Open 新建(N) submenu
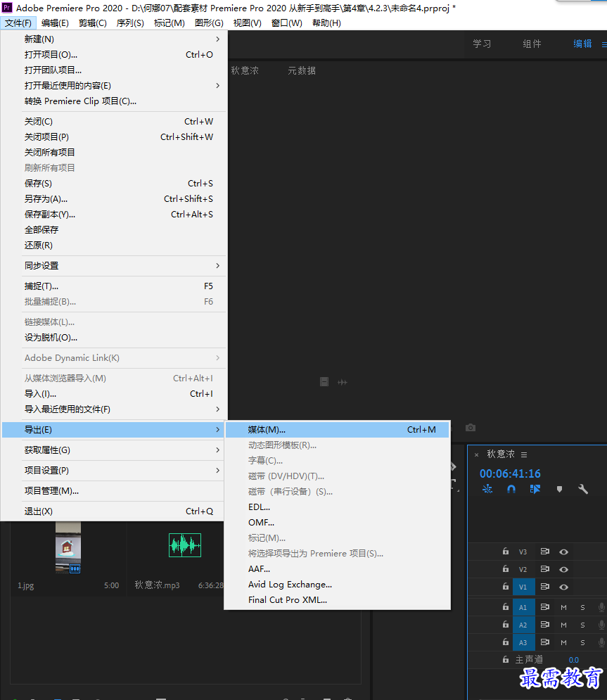 click(114, 39)
